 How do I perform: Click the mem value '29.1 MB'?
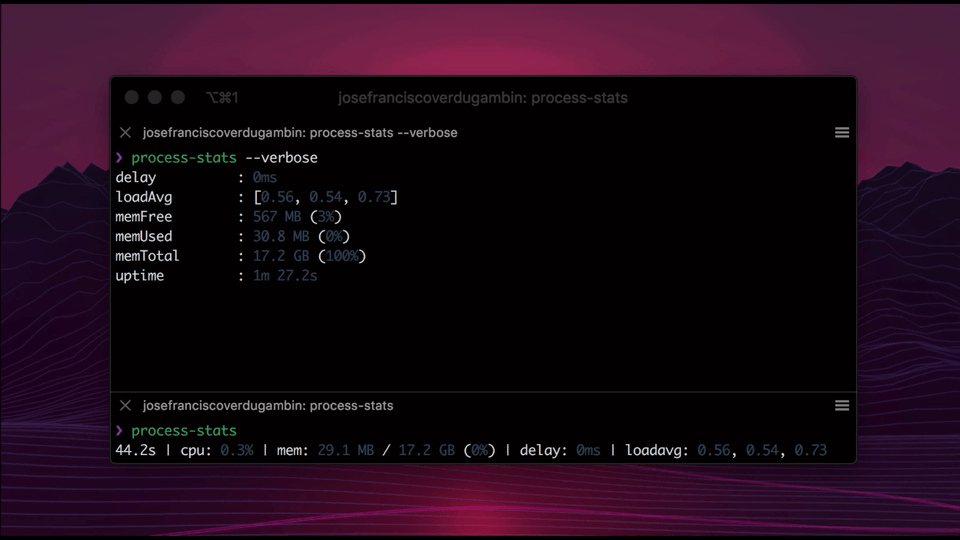(346, 451)
